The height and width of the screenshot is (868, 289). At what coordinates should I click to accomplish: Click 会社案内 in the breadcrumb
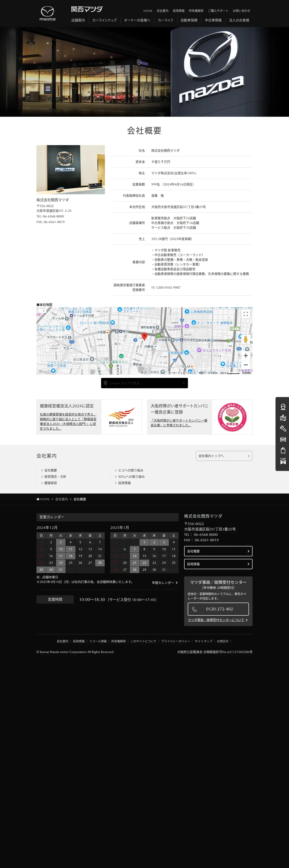[62, 499]
